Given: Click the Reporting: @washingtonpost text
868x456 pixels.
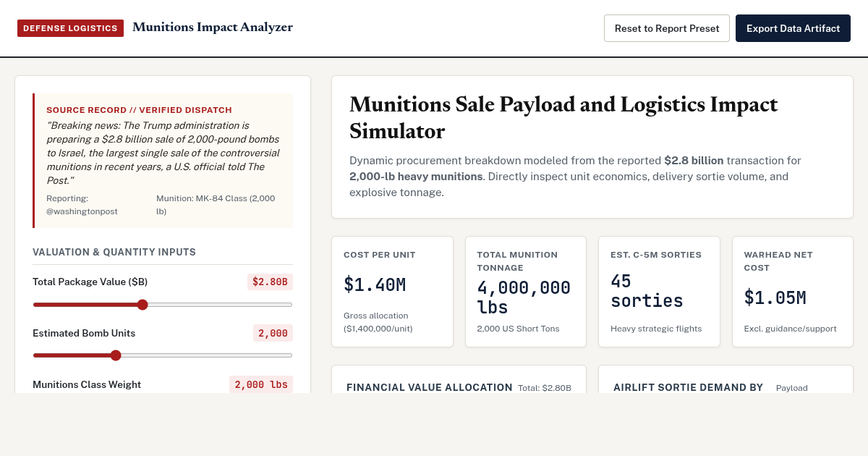Looking at the screenshot, I should (82, 205).
